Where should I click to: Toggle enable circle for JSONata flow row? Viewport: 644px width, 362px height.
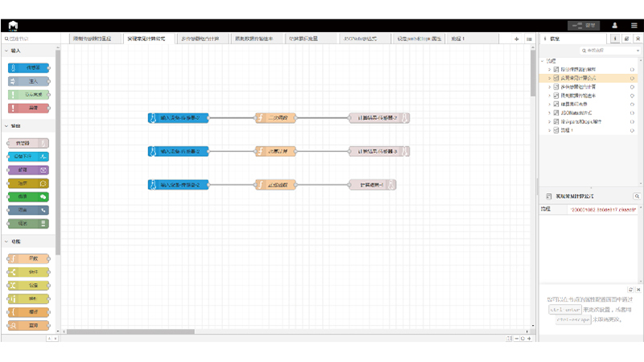click(632, 113)
